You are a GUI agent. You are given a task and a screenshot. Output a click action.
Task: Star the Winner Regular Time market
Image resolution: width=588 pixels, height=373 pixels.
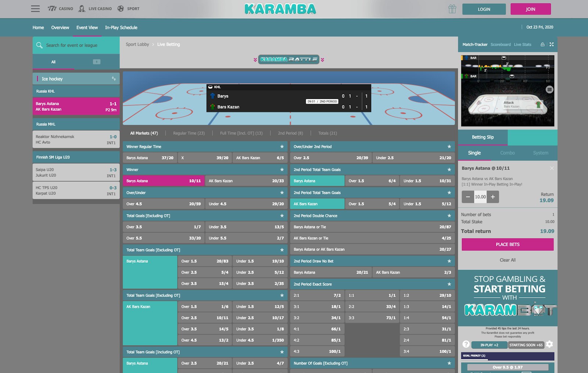pos(282,146)
